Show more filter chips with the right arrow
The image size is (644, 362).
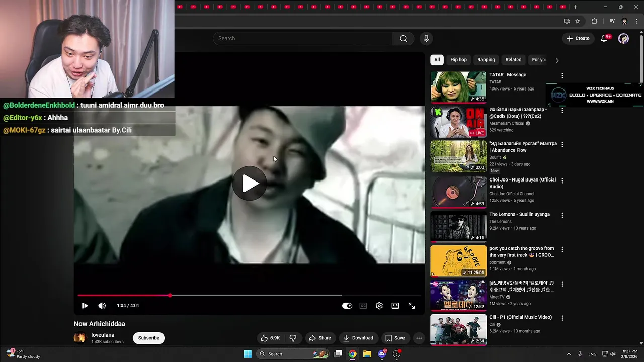pos(556,60)
